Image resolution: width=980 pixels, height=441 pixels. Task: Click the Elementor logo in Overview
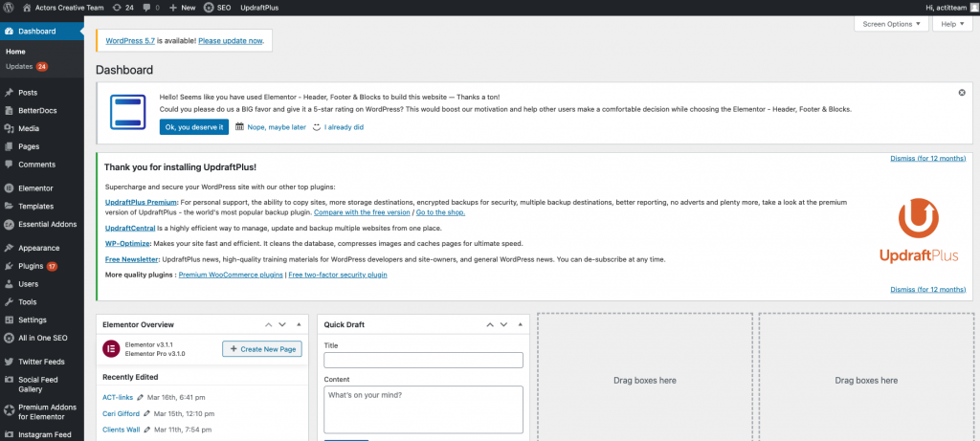click(111, 349)
